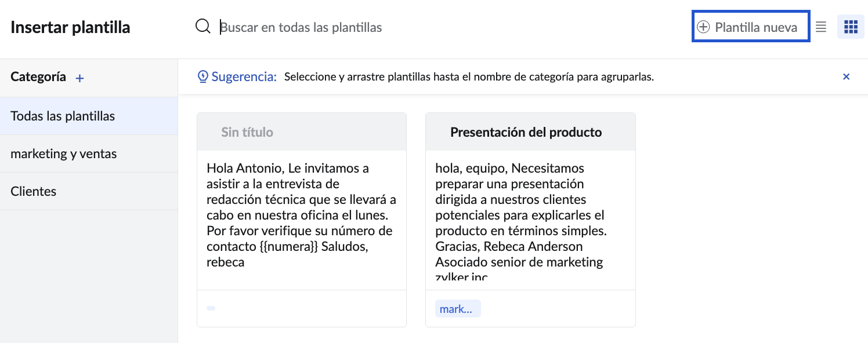Click the 'Categoría' sidebar heading
Viewport: 868px width, 343px height.
click(38, 77)
